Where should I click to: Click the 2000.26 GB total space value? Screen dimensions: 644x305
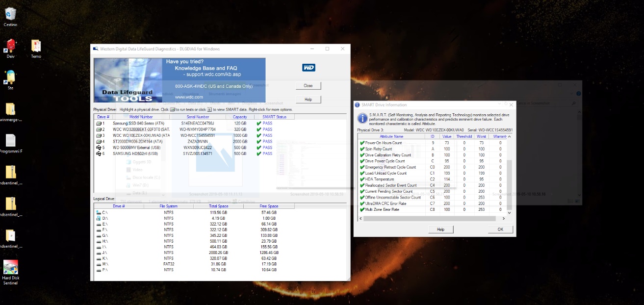click(x=218, y=253)
